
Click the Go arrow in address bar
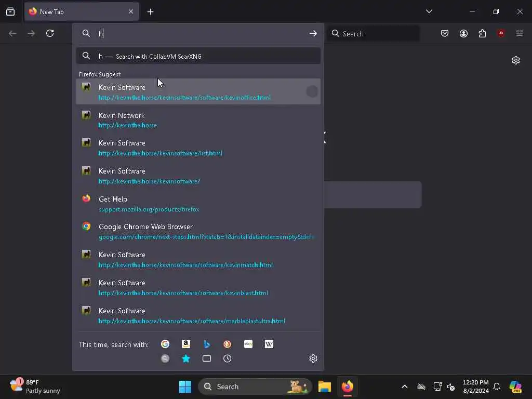tap(313, 33)
